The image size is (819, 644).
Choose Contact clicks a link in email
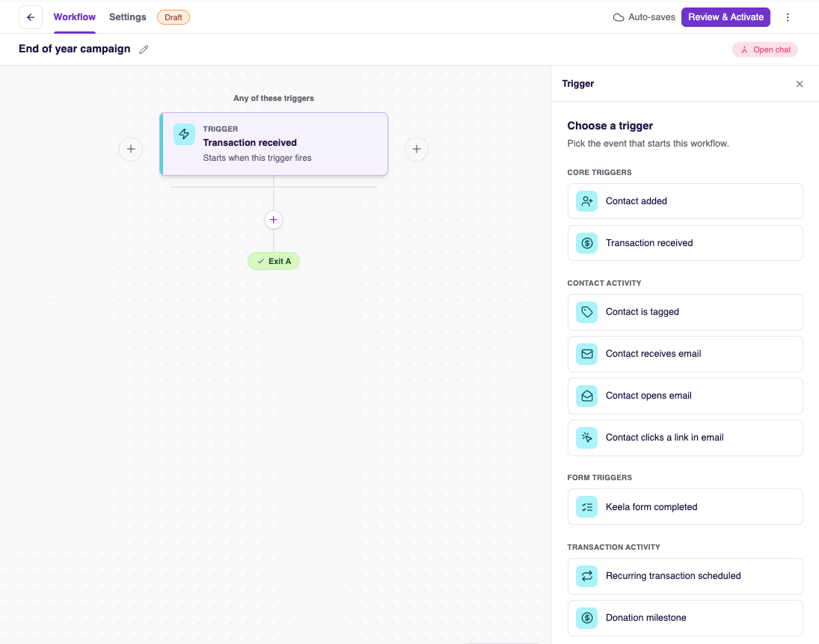685,438
